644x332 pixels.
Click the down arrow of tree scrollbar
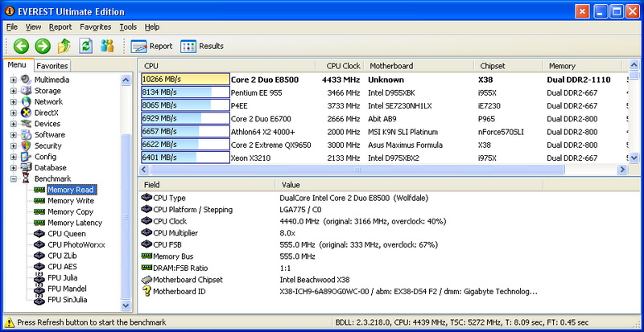tap(126, 305)
